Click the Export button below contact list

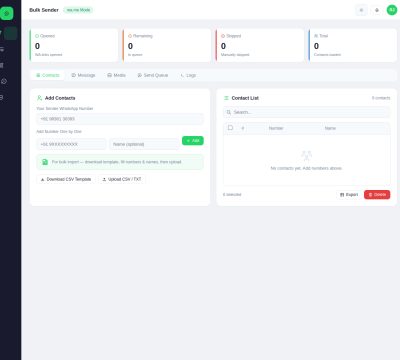click(349, 195)
